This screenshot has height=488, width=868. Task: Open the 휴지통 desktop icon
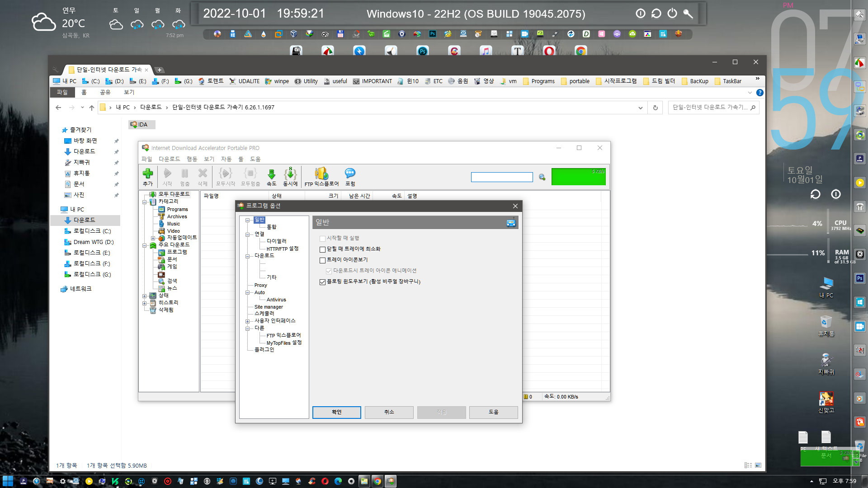pyautogui.click(x=826, y=326)
